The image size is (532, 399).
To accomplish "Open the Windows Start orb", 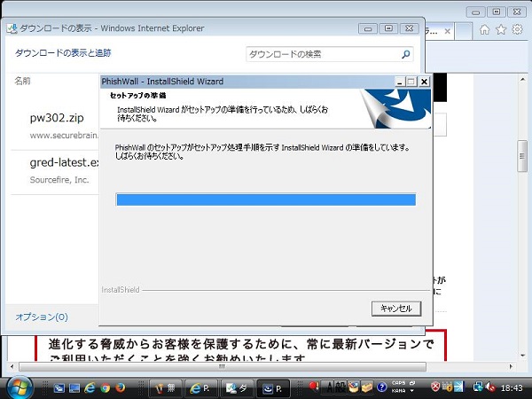I will 20,387.
